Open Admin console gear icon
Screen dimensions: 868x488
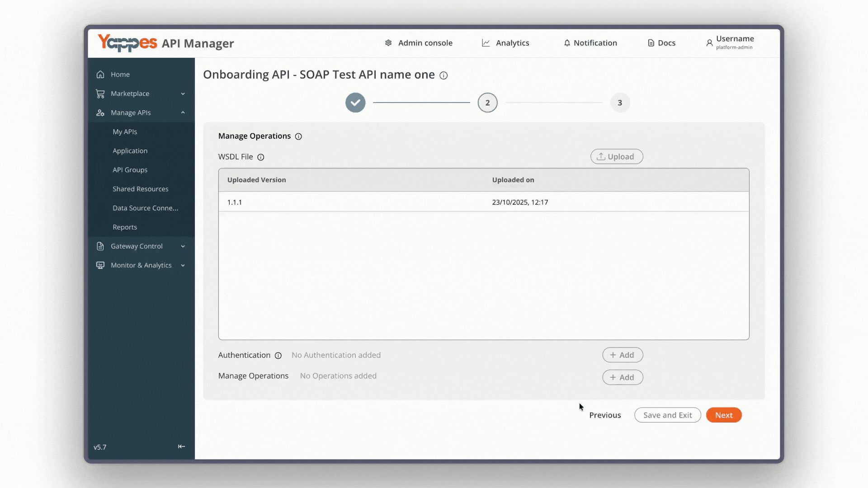click(x=388, y=43)
